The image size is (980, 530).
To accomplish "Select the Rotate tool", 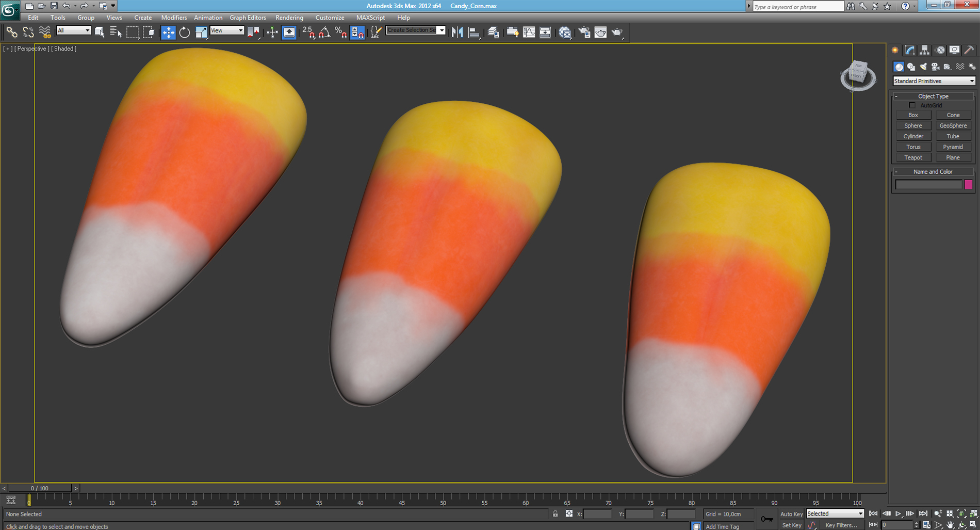I will 185,32.
